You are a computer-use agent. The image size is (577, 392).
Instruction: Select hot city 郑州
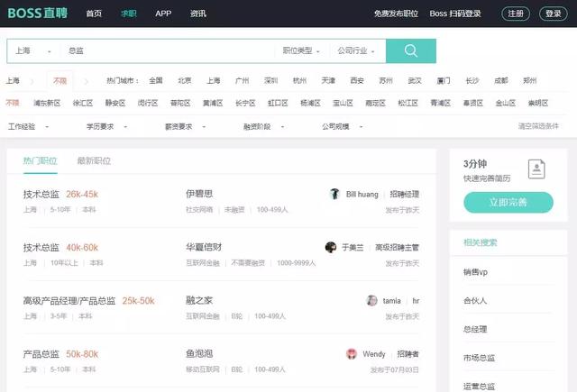(x=529, y=80)
